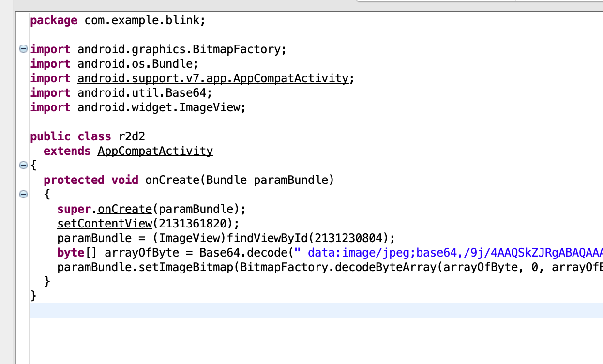Collapse the onCreate method body fold marker

pyautogui.click(x=23, y=194)
